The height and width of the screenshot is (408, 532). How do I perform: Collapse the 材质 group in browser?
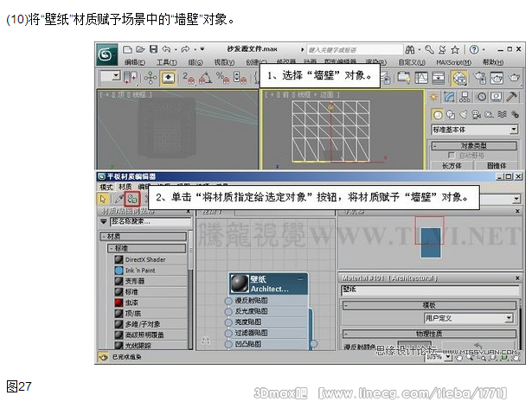[144, 236]
